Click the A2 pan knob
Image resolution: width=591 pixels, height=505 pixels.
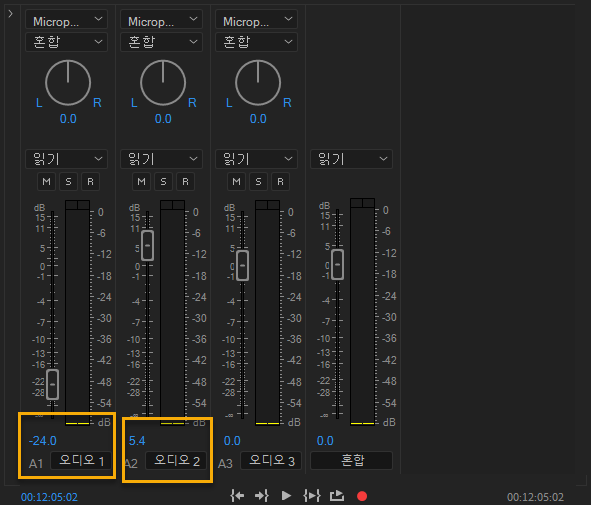(163, 83)
